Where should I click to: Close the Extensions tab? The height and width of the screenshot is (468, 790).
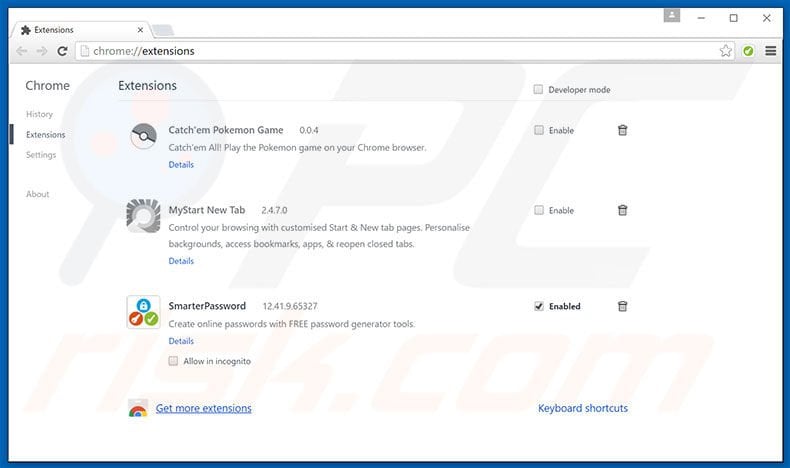(141, 30)
